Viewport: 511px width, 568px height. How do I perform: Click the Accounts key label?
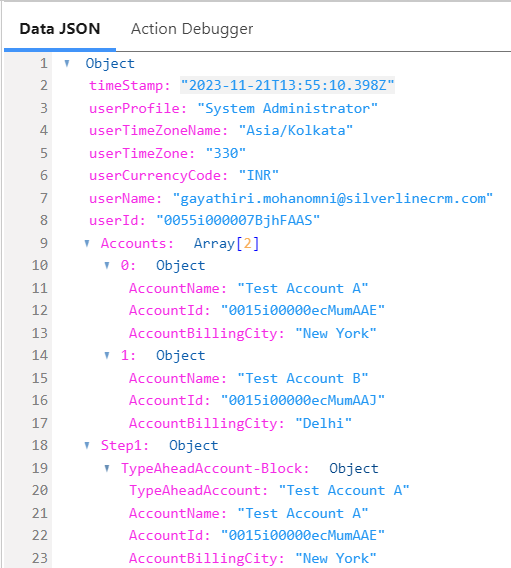pos(137,243)
